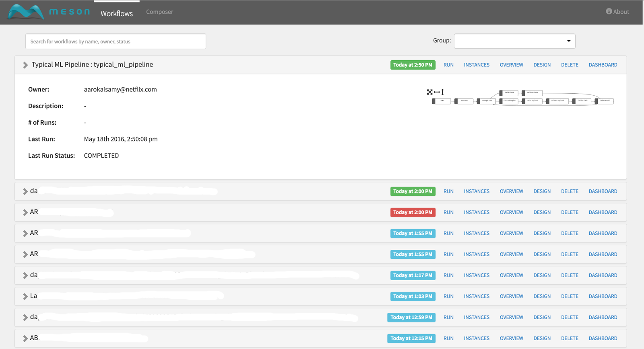This screenshot has width=644, height=349.
Task: Click the 'COMPLETED' last run status text
Action: tap(101, 156)
